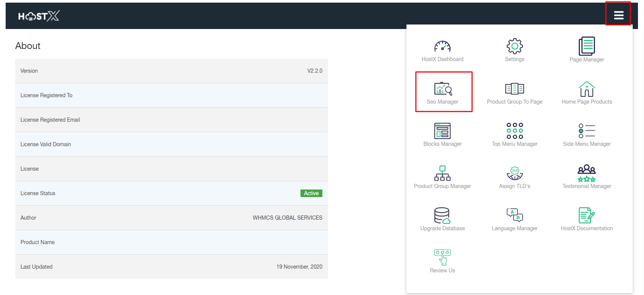Open HostX Documentation icon

587,216
